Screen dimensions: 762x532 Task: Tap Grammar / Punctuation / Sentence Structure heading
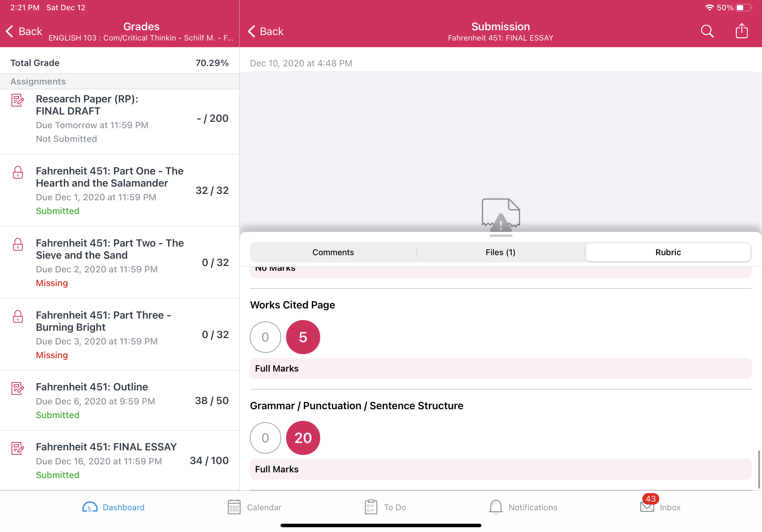pyautogui.click(x=356, y=406)
